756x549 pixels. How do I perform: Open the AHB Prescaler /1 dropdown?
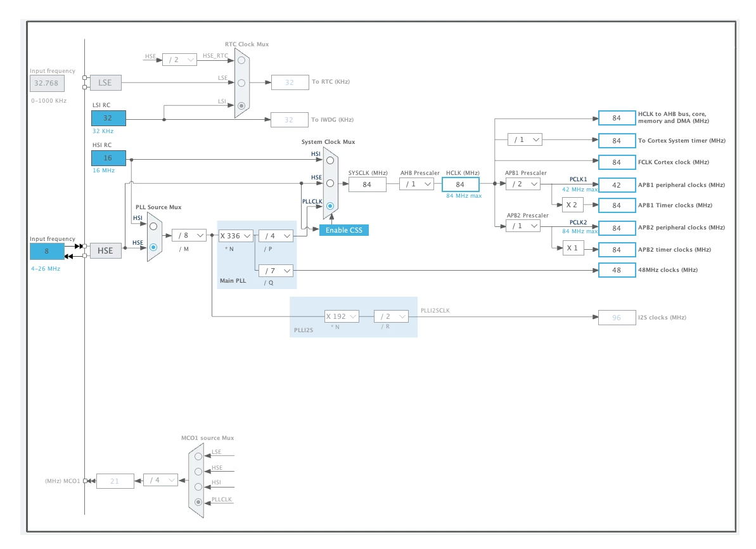coord(416,184)
